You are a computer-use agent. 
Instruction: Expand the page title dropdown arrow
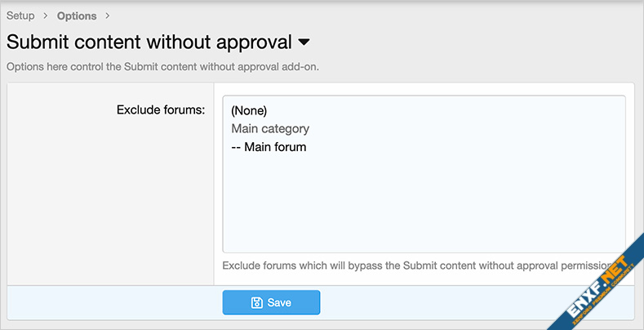tap(304, 41)
